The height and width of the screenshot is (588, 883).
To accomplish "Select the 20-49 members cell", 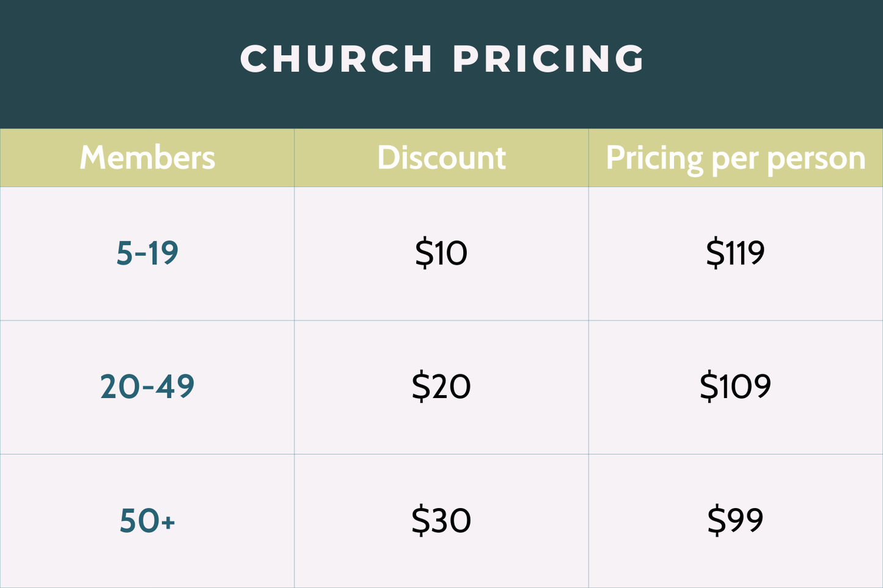I will (x=147, y=387).
